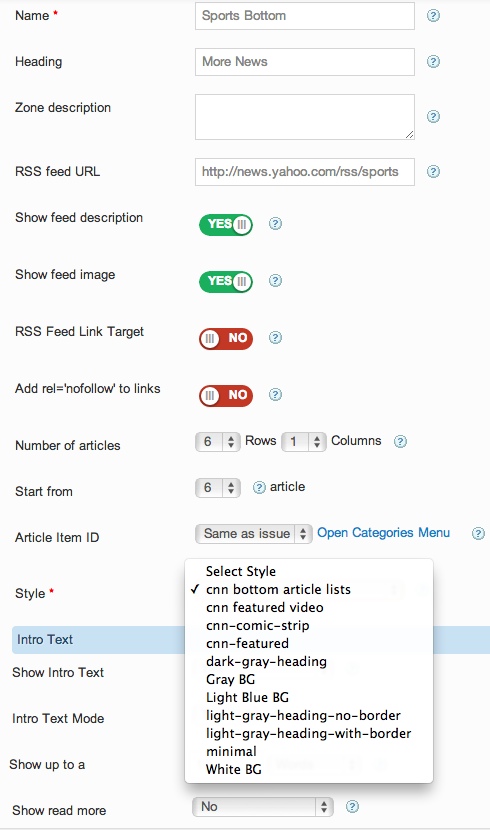Expand the Start from article dropdown

coord(218,488)
